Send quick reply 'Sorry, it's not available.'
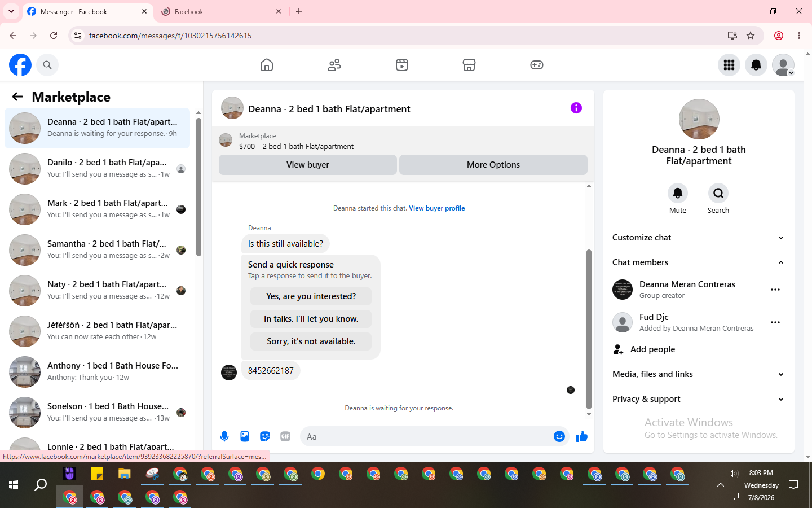Viewport: 812px width, 508px height. point(311,341)
